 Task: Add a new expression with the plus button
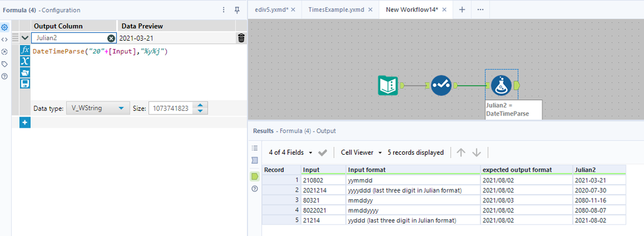pyautogui.click(x=24, y=123)
